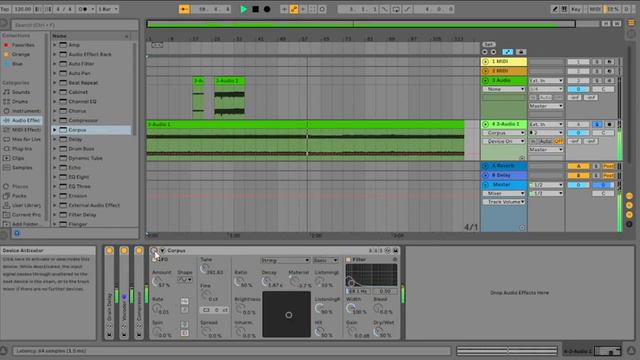The width and height of the screenshot is (640, 360).
Task: Turn monitor Off on 3-Audio 1 track
Action: (x=558, y=141)
